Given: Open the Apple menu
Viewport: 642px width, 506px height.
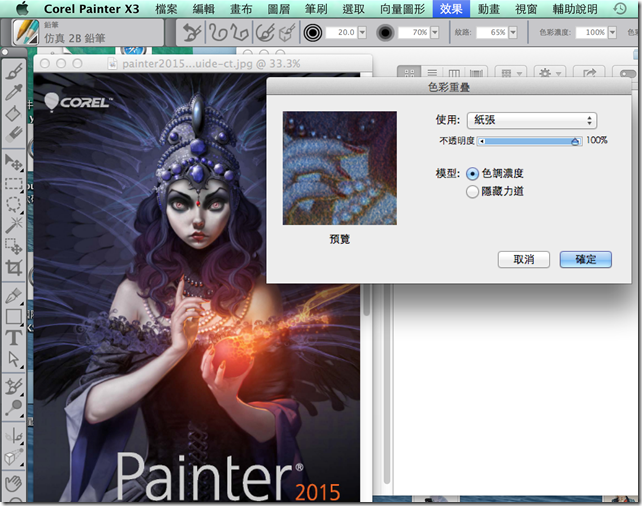Looking at the screenshot, I should point(23,9).
